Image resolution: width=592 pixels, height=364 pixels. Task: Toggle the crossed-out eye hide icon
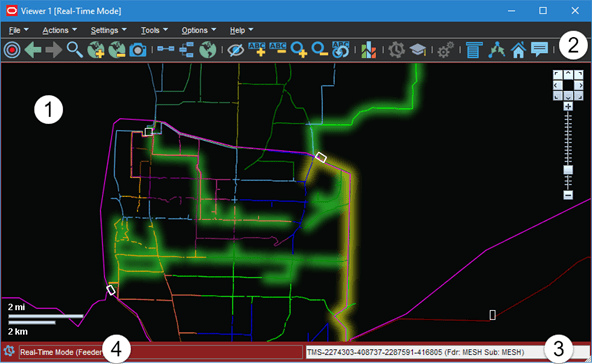click(x=236, y=50)
